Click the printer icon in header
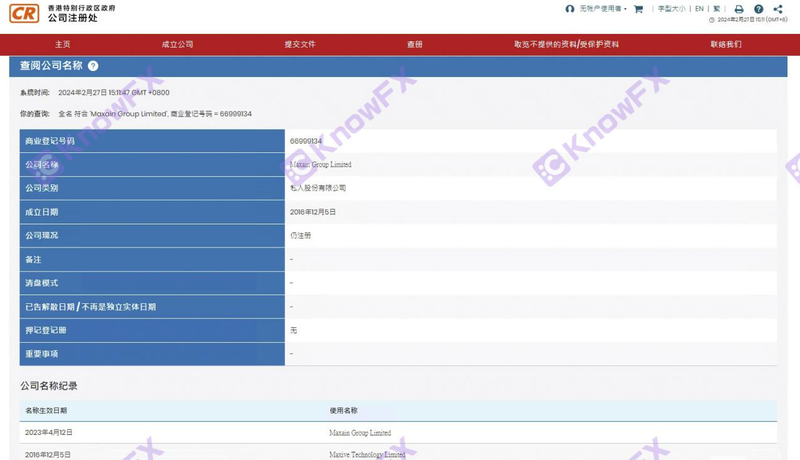Image resolution: width=800 pixels, height=460 pixels. click(738, 9)
